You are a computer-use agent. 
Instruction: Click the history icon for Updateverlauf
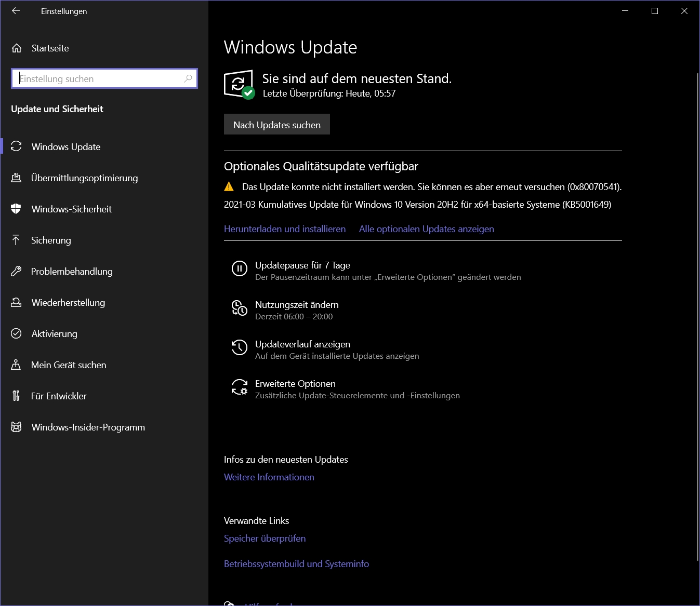(x=239, y=347)
